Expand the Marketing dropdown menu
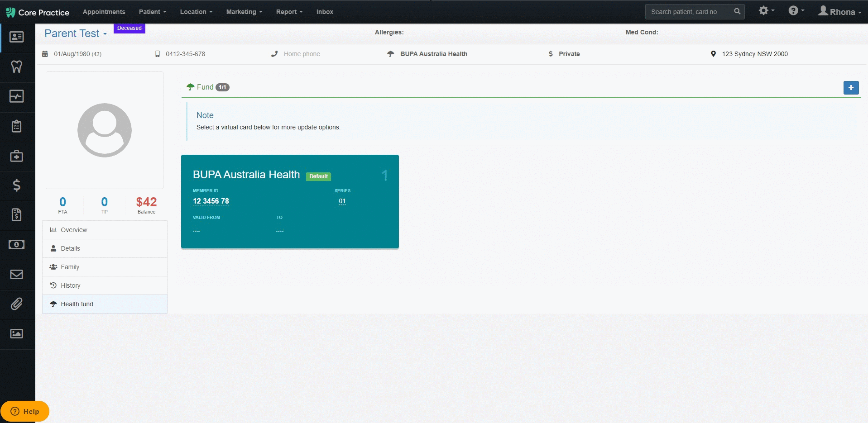 (244, 12)
